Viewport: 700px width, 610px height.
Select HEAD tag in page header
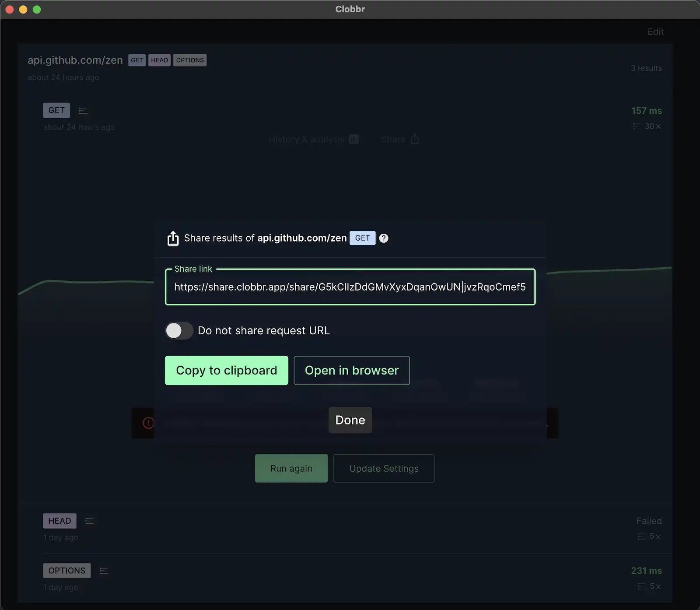[x=159, y=60]
